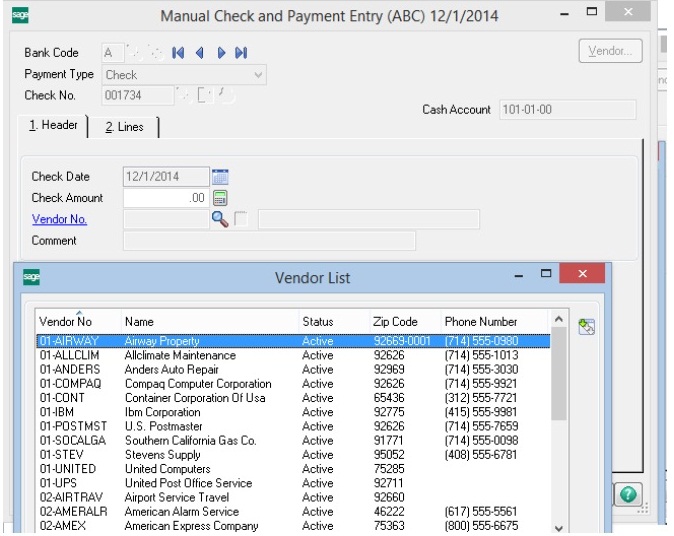Click zip code 95052 cell
Viewport: 674px width, 536px height.
[389, 455]
